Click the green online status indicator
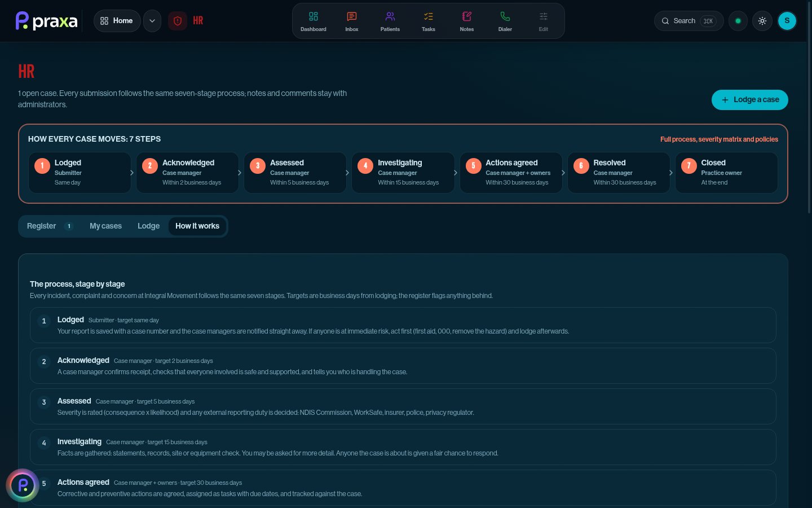This screenshot has height=508, width=812. click(738, 21)
